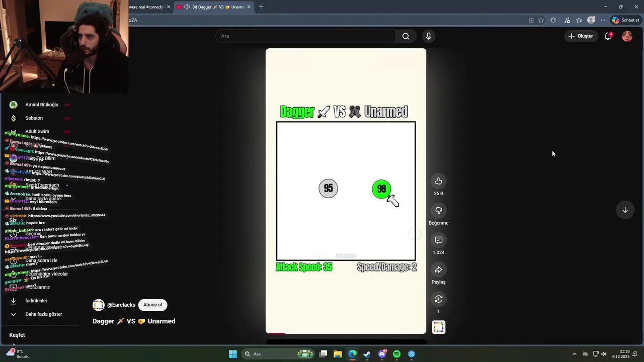Open the short's sound thumbnail

[x=439, y=327]
